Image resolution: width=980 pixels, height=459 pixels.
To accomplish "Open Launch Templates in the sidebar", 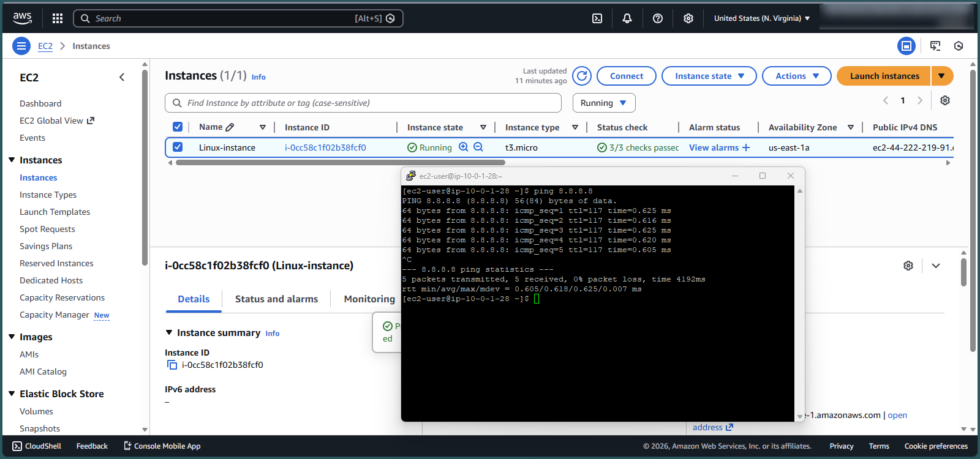I will pyautogui.click(x=55, y=212).
